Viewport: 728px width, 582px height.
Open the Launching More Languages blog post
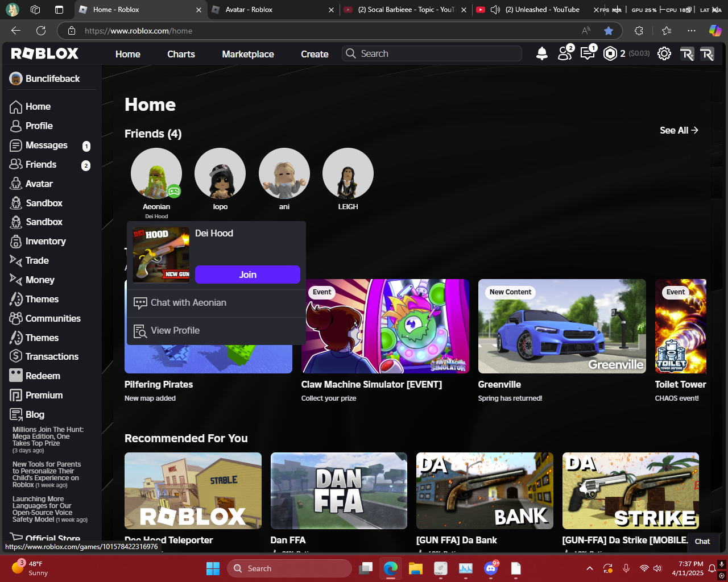pos(50,509)
